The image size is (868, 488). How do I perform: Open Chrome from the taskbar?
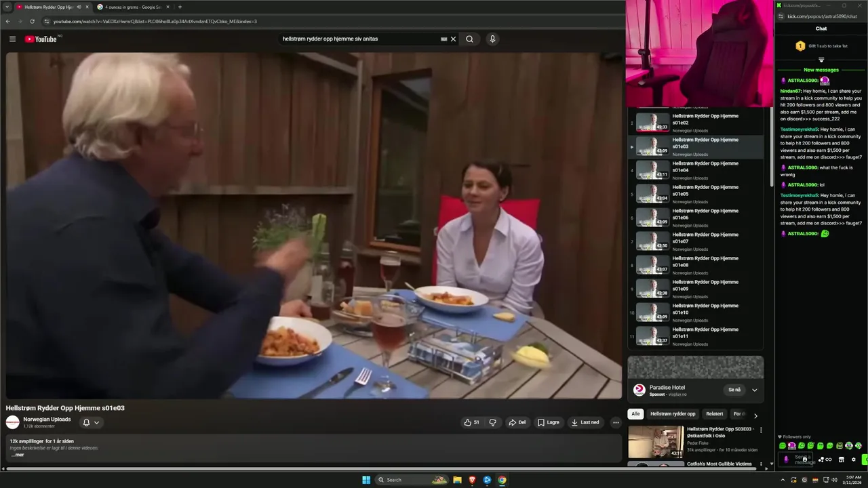coord(502,480)
